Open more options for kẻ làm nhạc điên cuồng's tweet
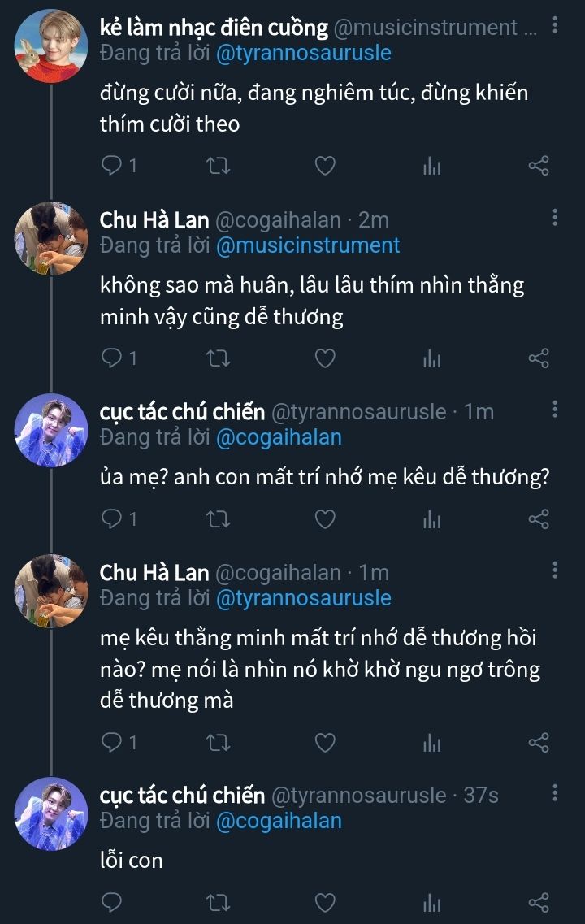The height and width of the screenshot is (924, 585). click(555, 26)
